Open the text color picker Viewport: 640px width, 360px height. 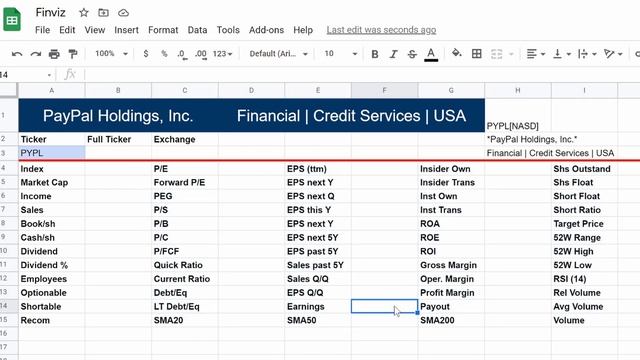pyautogui.click(x=431, y=54)
